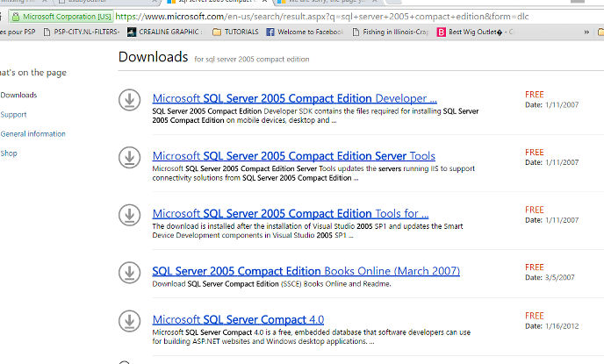Click 'Date: 3/5/2007' on Books Online row
The image size is (604, 364).
point(550,277)
